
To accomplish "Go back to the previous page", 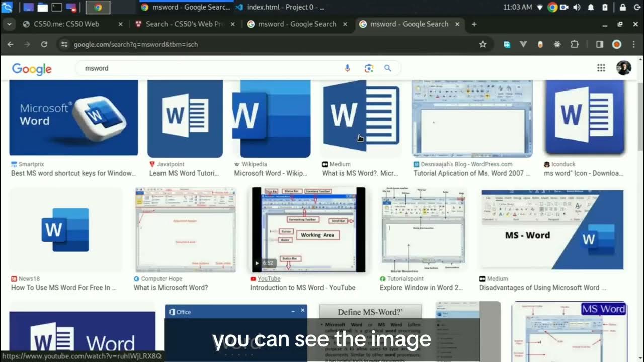I will pos(10,44).
